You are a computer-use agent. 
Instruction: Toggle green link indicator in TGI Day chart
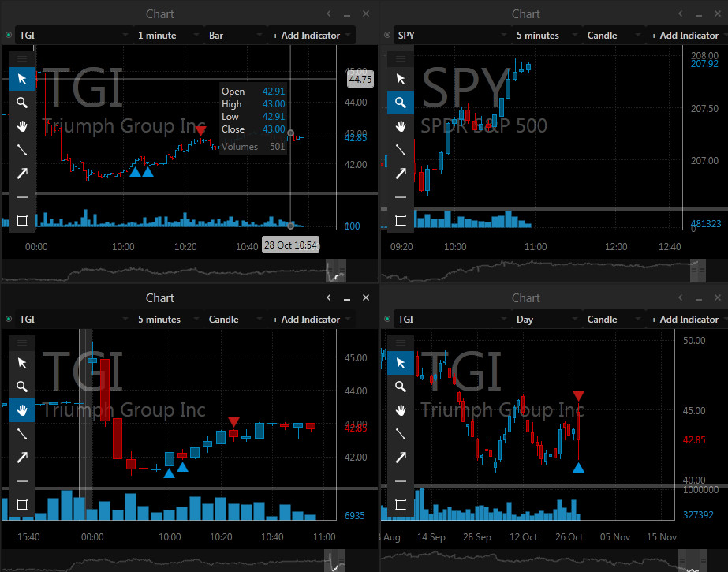(387, 319)
